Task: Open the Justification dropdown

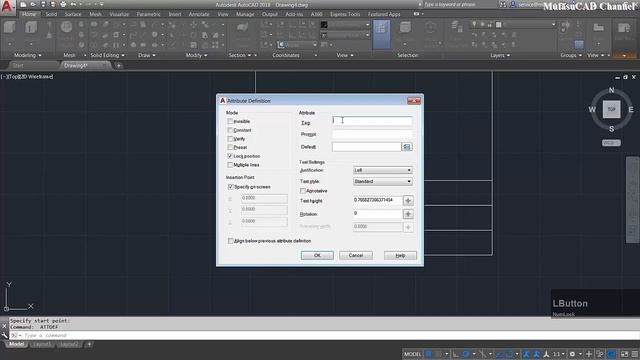Action: 382,170
